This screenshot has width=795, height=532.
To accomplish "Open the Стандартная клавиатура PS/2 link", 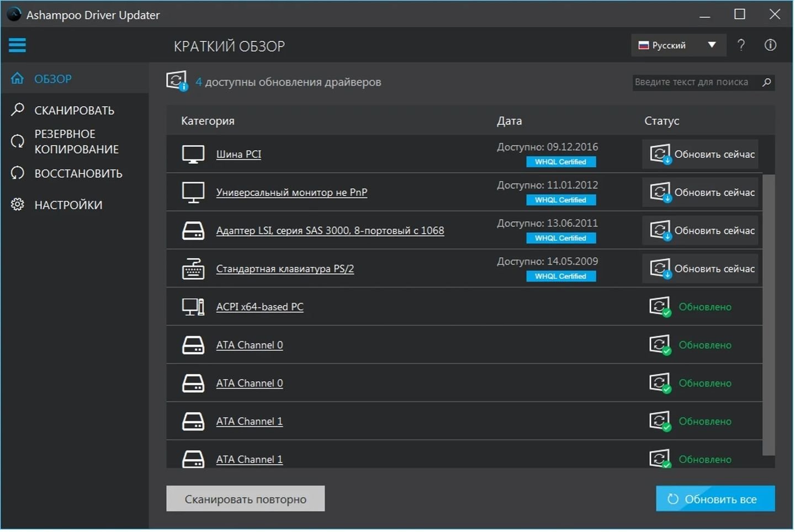I will 285,269.
